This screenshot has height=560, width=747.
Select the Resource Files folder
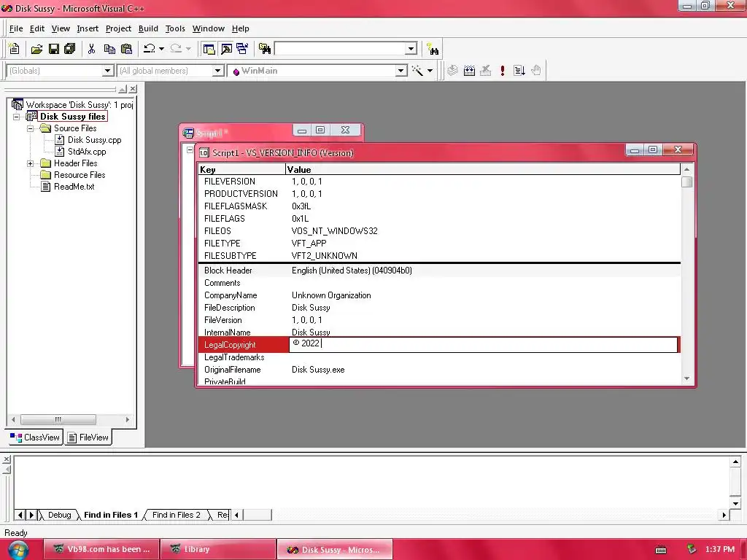click(x=79, y=175)
